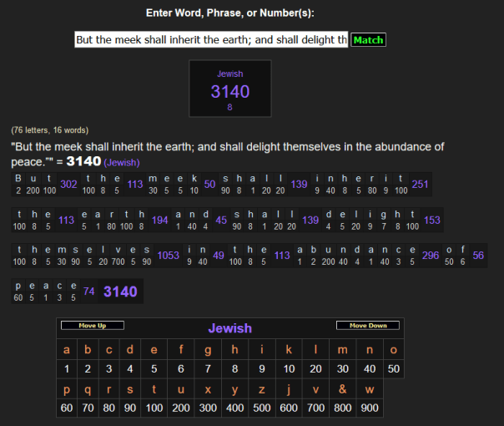Click the Move Down button
Image resolution: width=504 pixels, height=426 pixels.
coord(368,325)
